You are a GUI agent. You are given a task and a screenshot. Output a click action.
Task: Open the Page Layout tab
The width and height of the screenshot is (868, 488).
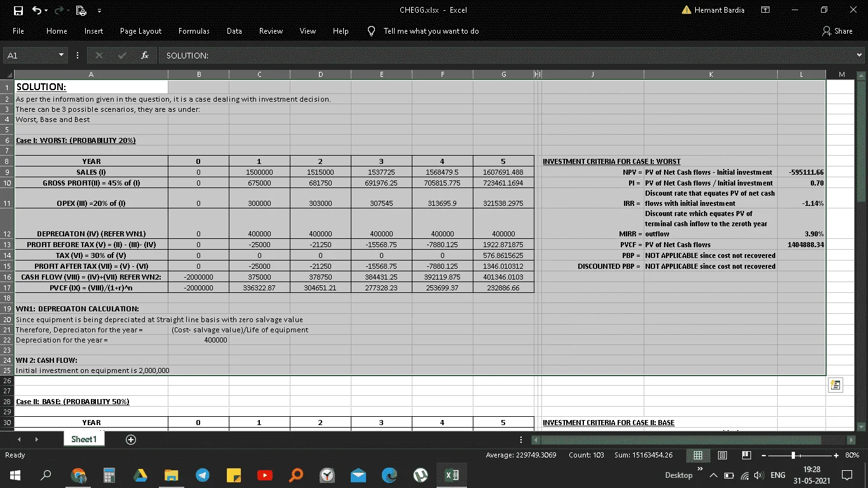[140, 31]
